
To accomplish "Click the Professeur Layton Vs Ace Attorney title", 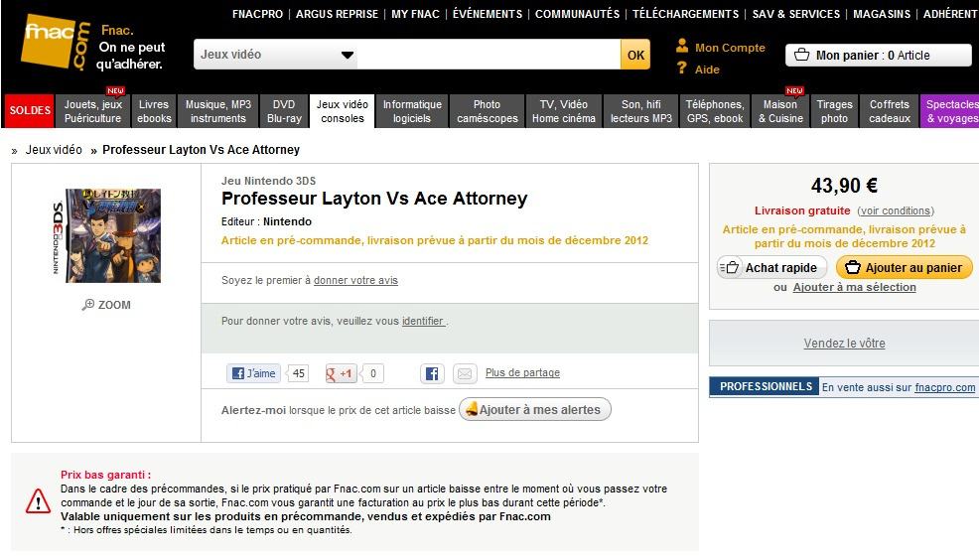I will tap(374, 199).
